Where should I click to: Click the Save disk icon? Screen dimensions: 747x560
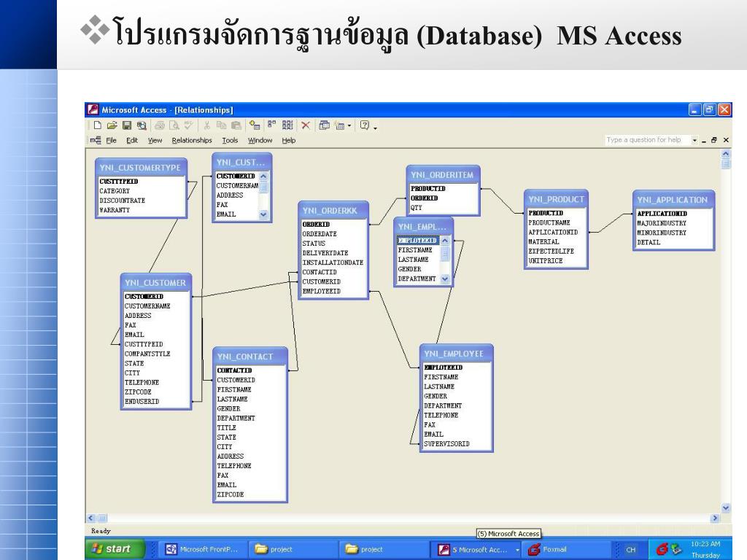point(126,125)
